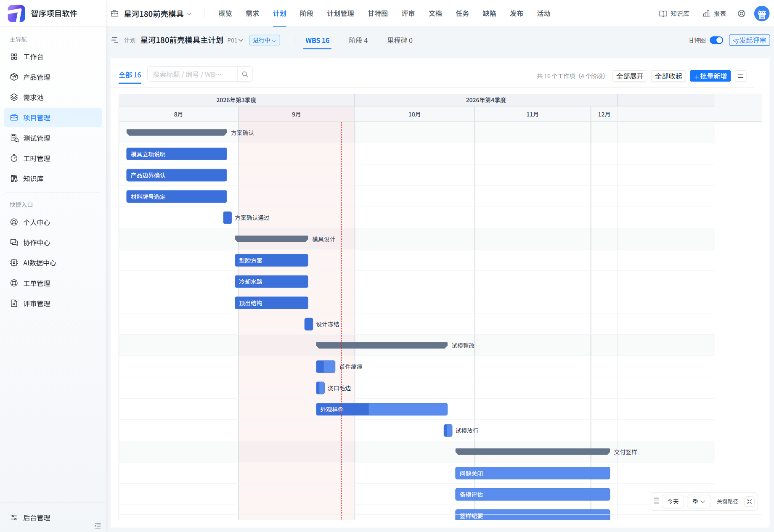Open 评审管理 document icon
Screen dimensions: 774x532
pyautogui.click(x=14, y=303)
